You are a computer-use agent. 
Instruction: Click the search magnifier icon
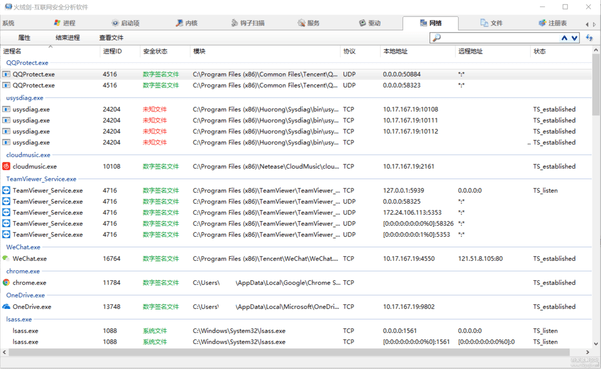(436, 38)
